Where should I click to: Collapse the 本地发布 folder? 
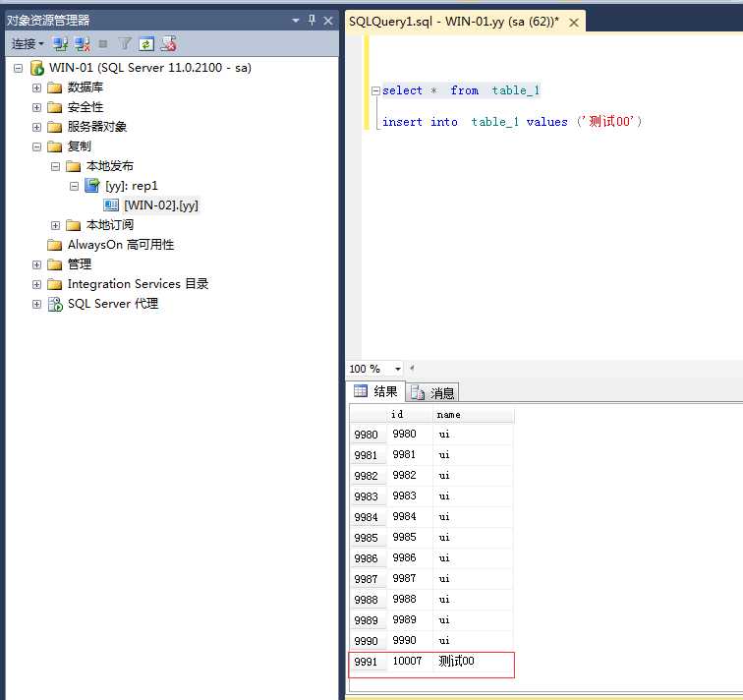click(x=55, y=166)
